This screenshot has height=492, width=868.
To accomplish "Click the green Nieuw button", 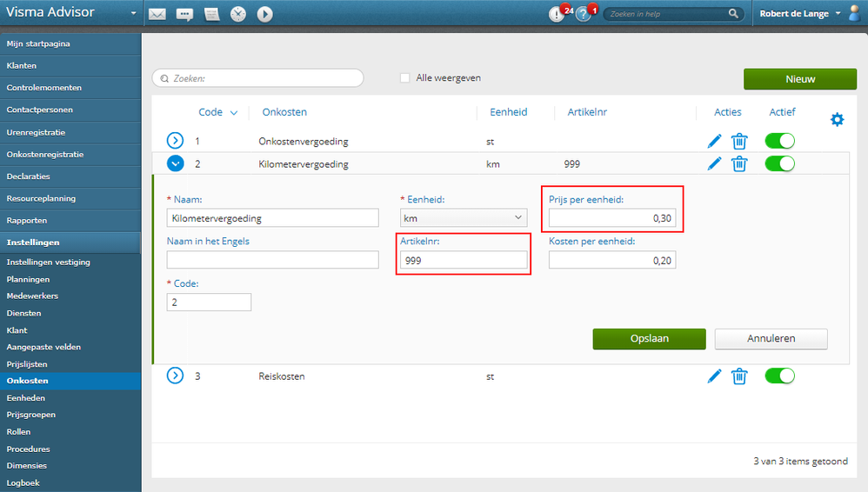I will coord(800,79).
